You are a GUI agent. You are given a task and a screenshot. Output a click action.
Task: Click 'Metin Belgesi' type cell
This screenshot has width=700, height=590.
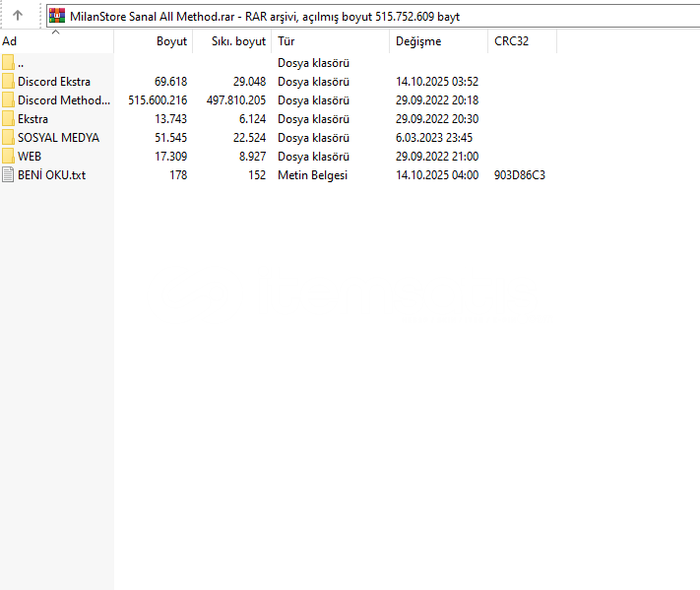[x=312, y=175]
